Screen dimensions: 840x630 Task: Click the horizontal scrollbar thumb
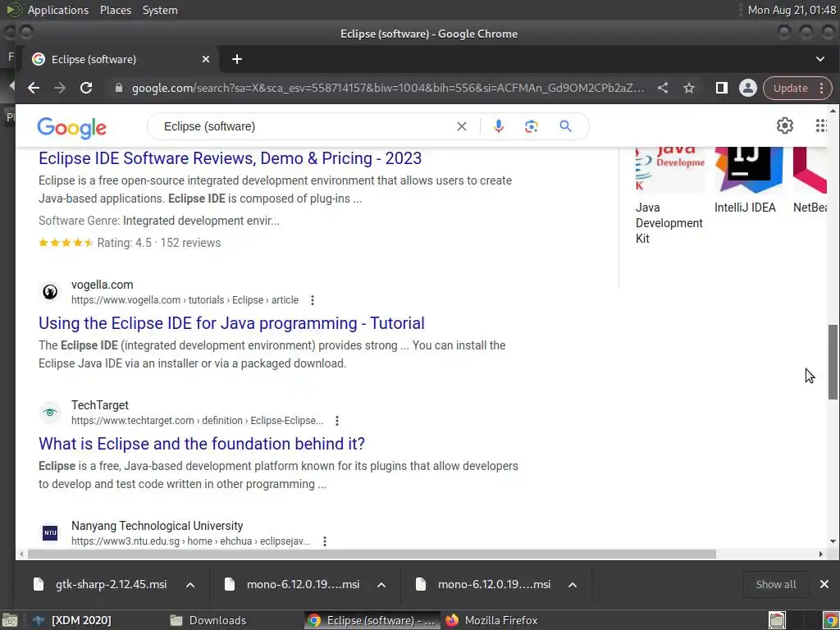tap(372, 554)
